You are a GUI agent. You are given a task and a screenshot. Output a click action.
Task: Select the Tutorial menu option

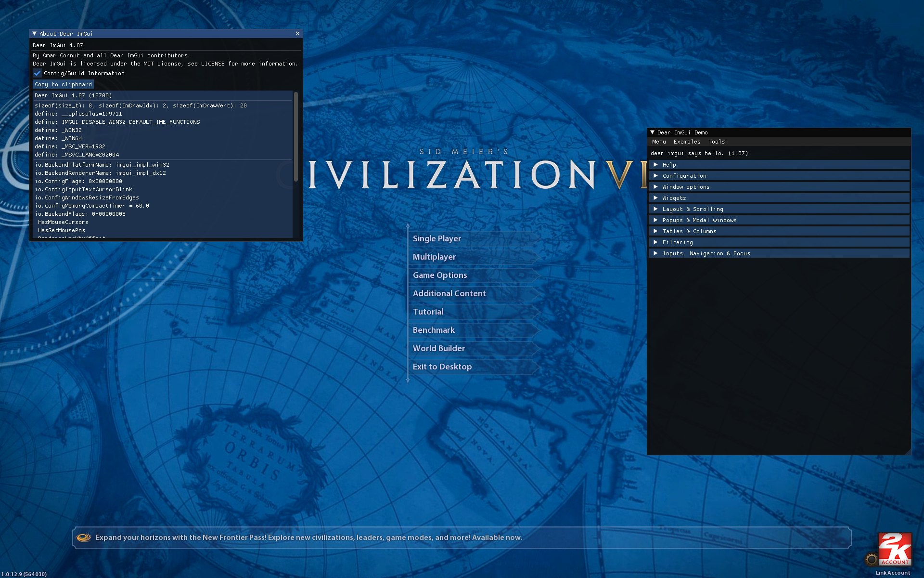coord(428,311)
